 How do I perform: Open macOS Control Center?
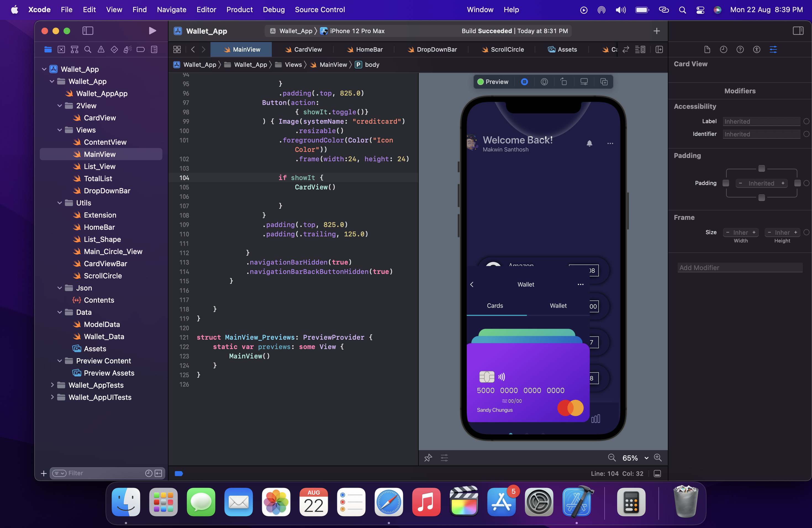(x=700, y=10)
